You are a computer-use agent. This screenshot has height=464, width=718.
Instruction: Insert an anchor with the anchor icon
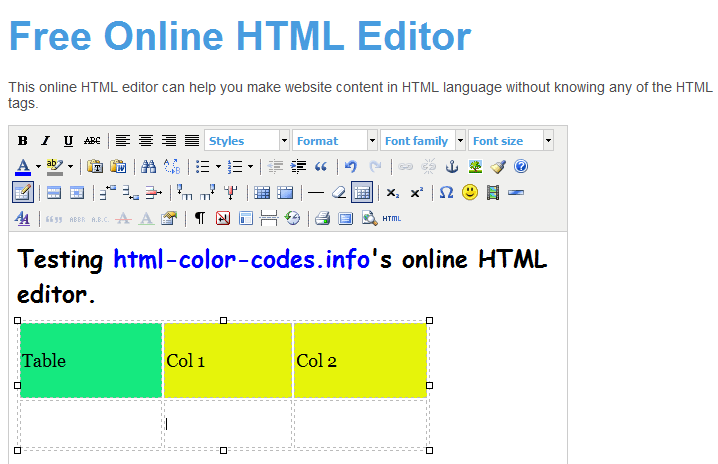452,167
